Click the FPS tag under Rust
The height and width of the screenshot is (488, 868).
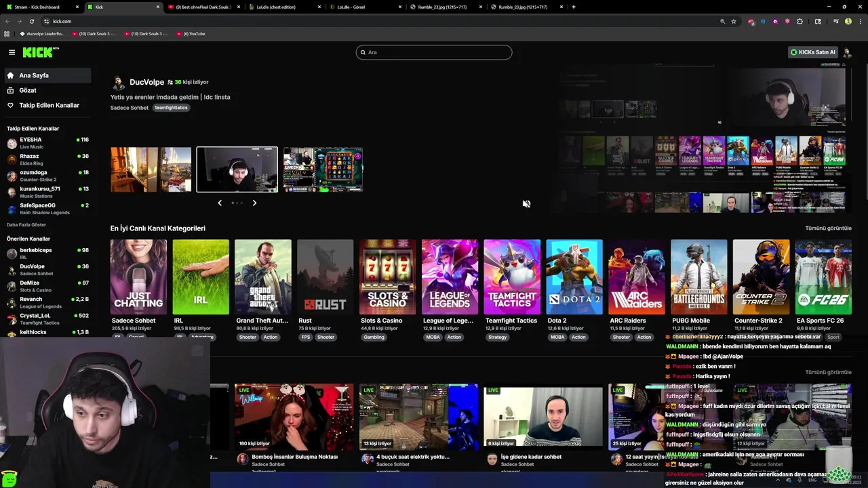306,337
